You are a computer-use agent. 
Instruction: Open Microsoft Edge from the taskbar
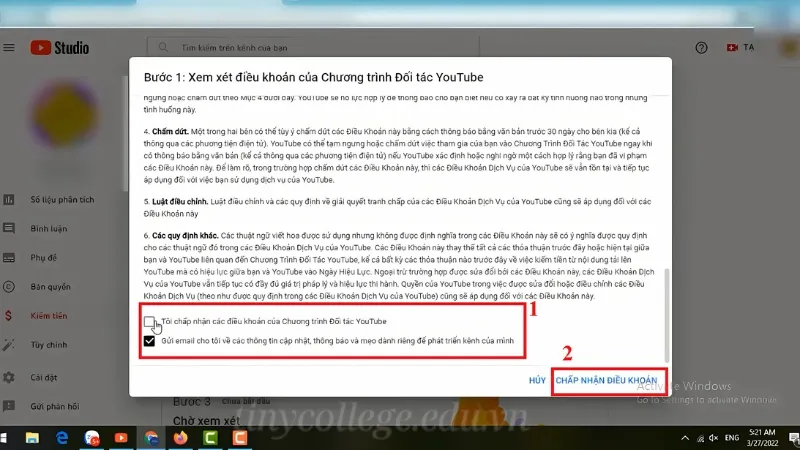62,438
